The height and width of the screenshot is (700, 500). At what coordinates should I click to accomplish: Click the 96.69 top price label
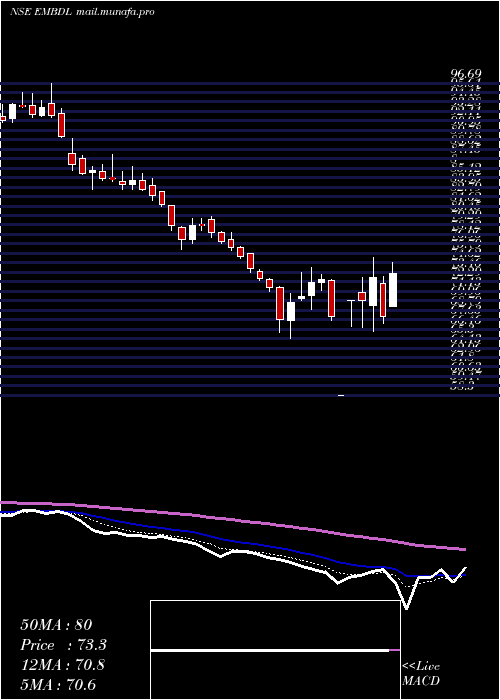[465, 74]
